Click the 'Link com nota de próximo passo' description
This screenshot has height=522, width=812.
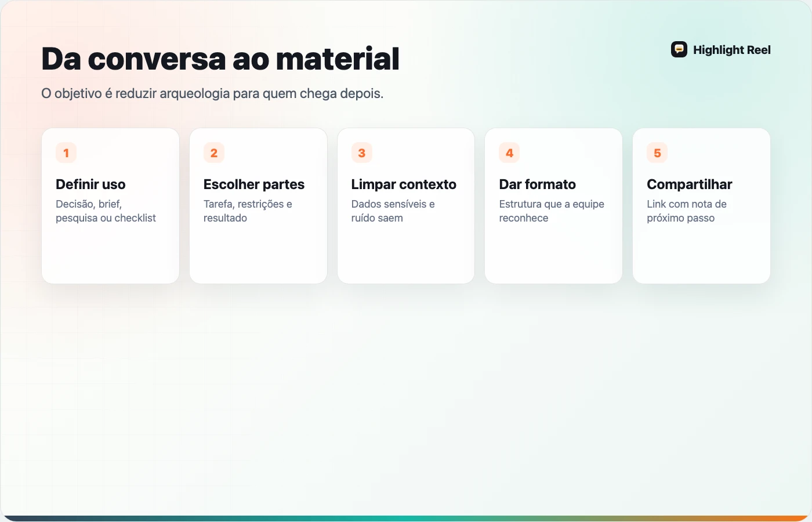click(x=687, y=211)
